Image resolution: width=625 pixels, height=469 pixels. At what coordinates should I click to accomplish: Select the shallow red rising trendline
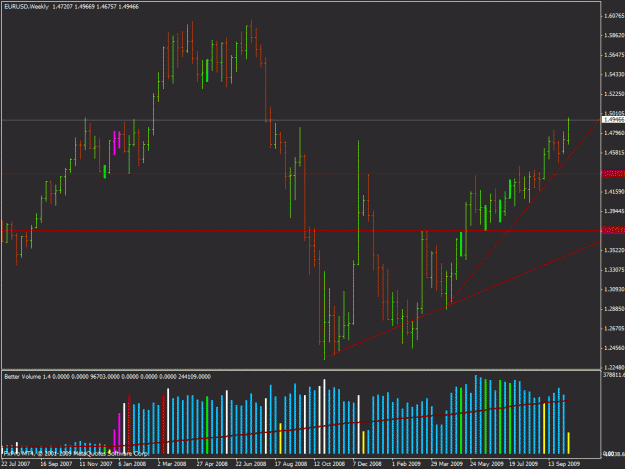[462, 300]
